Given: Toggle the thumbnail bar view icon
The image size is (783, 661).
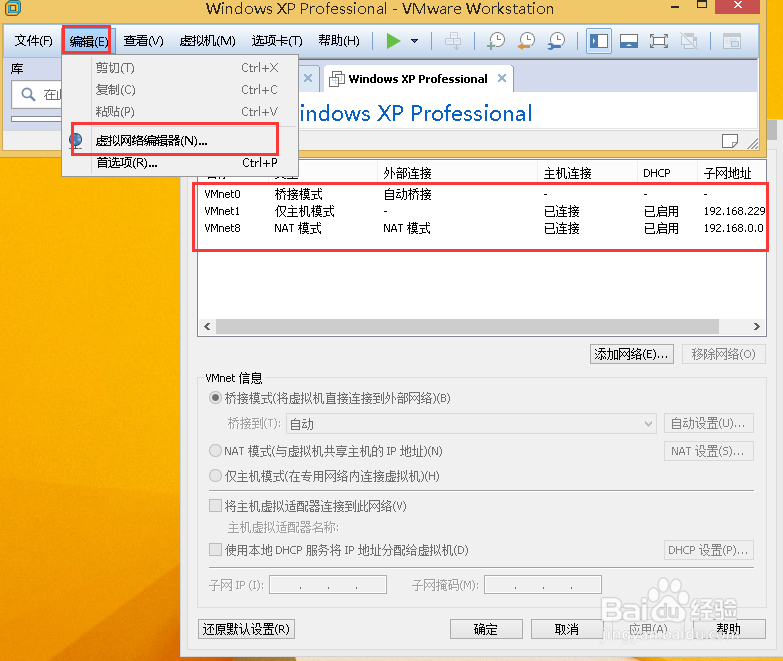Looking at the screenshot, I should (x=629, y=41).
